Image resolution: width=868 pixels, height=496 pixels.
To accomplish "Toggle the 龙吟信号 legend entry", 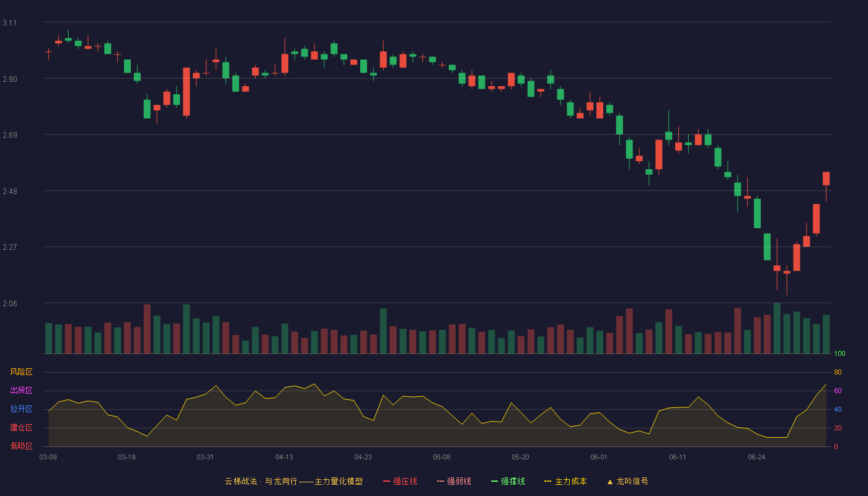I will 627,481.
